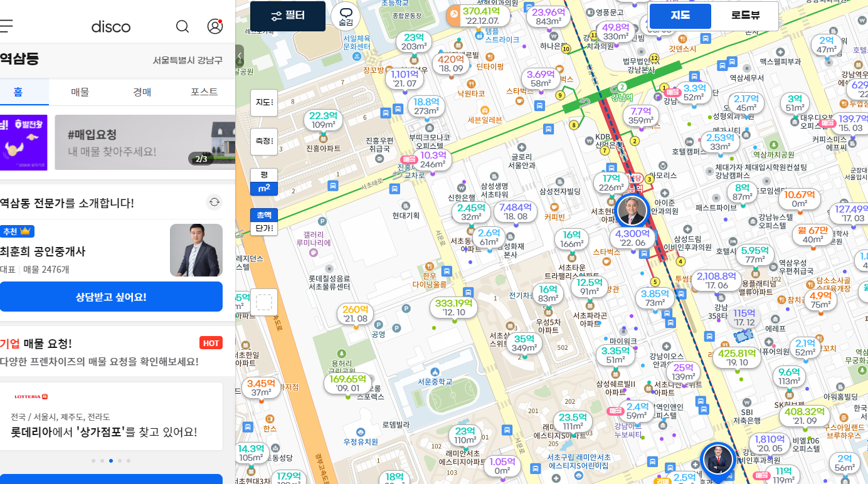Open the 포스트 tab
This screenshot has height=484, width=868.
click(x=204, y=92)
